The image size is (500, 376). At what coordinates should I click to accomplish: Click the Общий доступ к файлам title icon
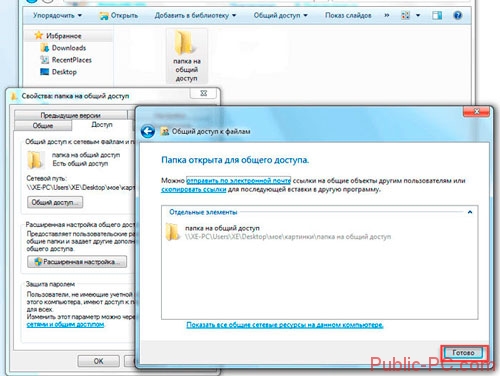165,131
